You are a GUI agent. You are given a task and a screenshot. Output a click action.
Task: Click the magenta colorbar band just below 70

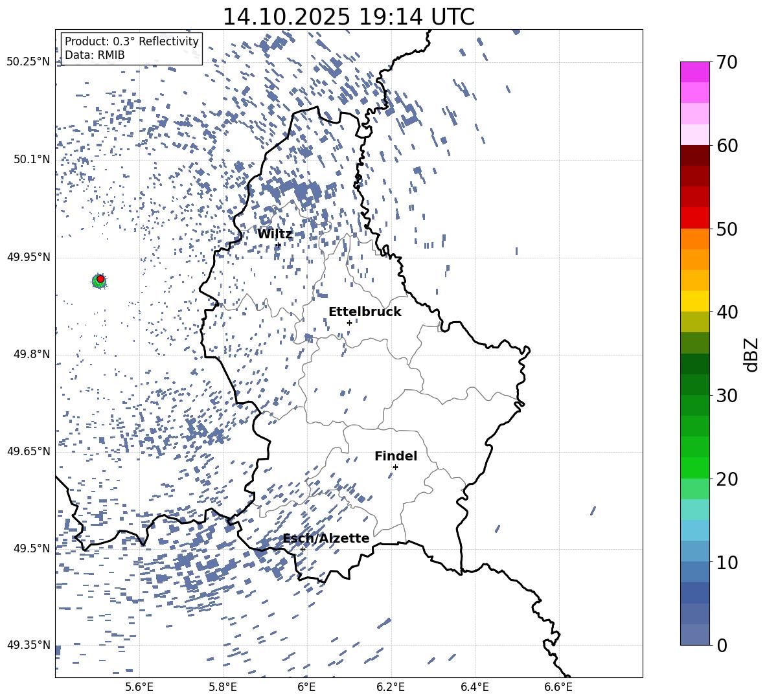[695, 73]
